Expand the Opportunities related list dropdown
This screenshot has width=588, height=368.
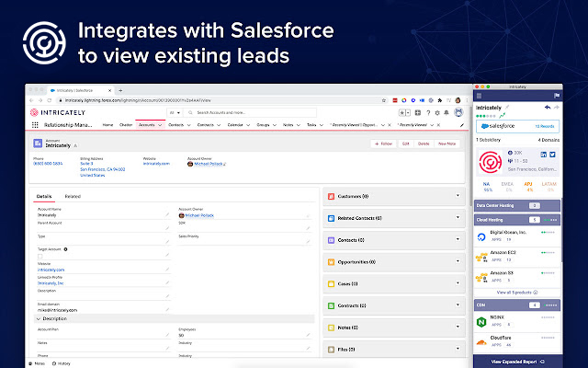click(458, 261)
